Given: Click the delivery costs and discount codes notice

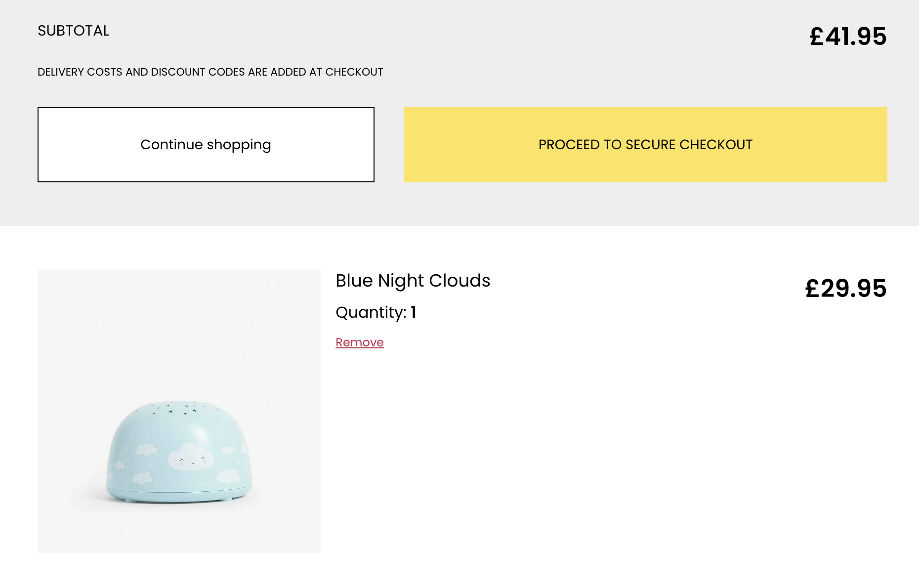Looking at the screenshot, I should pos(210,72).
